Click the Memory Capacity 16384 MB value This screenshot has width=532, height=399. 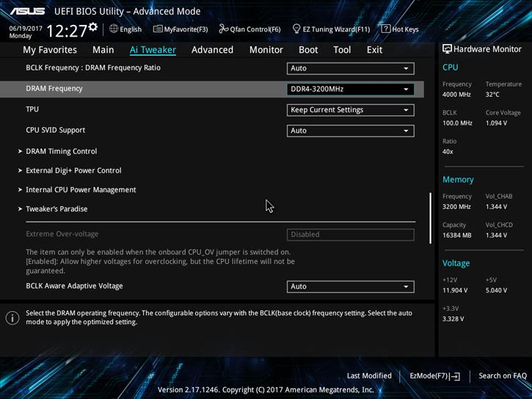(x=456, y=235)
